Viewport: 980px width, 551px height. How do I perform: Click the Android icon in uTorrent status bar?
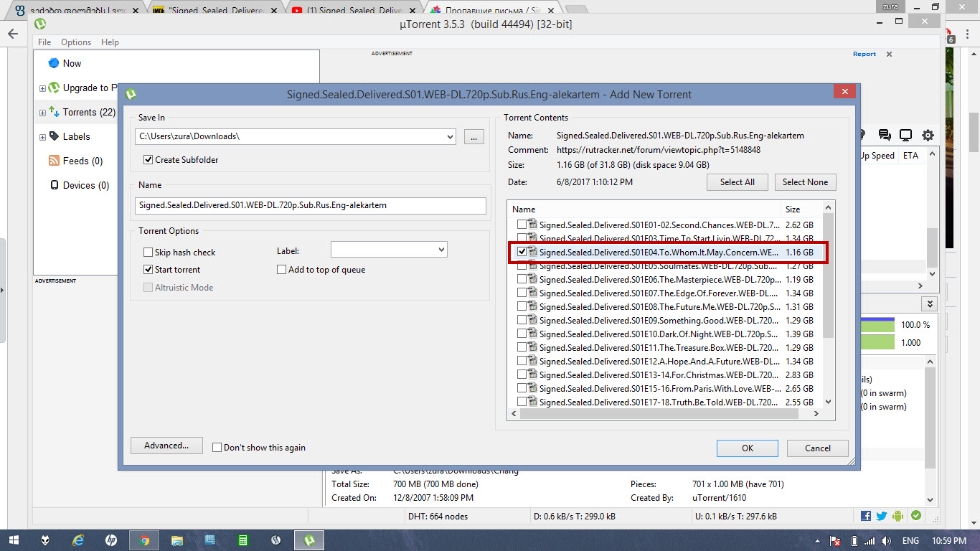[x=899, y=516]
